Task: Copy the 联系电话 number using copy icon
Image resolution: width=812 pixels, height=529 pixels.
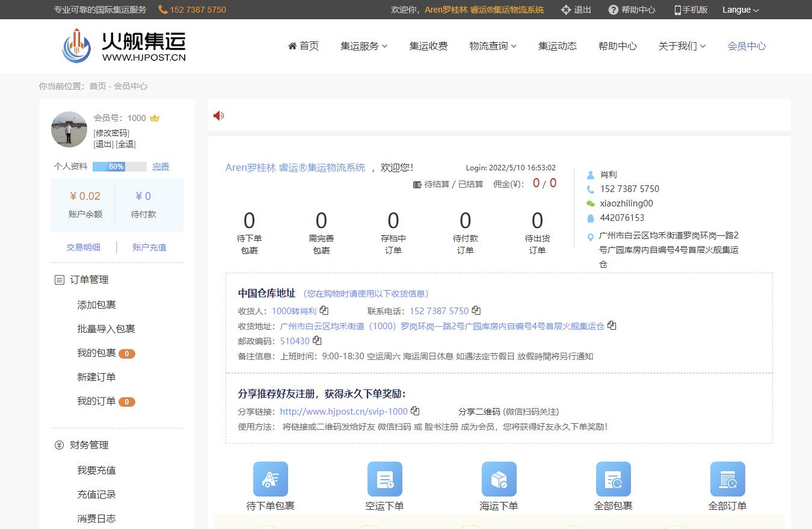Action: (x=476, y=311)
